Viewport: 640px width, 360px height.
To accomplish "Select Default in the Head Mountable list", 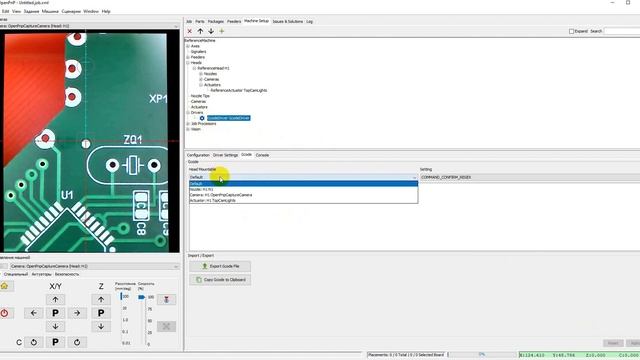I will [x=303, y=184].
